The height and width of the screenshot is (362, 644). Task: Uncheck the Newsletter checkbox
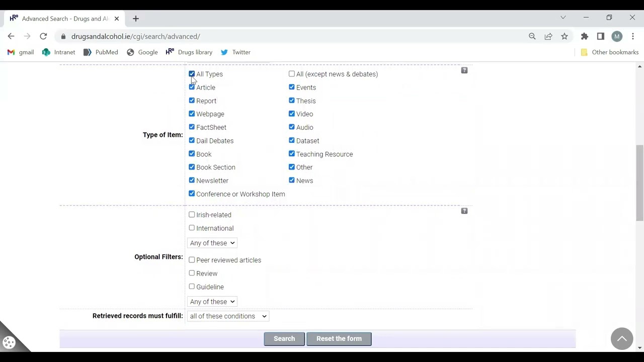pyautogui.click(x=192, y=180)
